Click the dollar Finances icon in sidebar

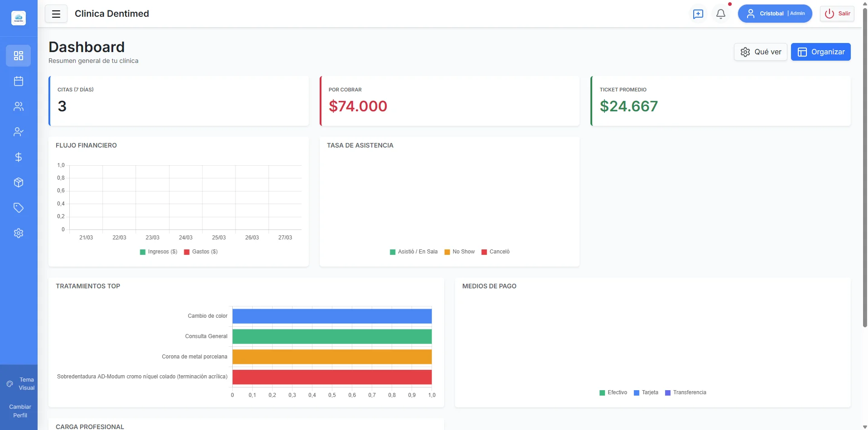tap(18, 157)
